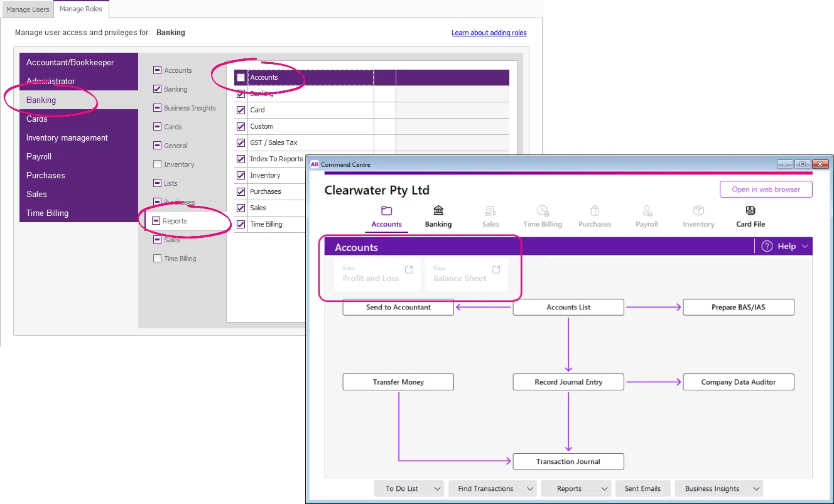Viewport: 834px width, 504px height.
Task: Select the Purchases role in roles list
Action: 79,175
